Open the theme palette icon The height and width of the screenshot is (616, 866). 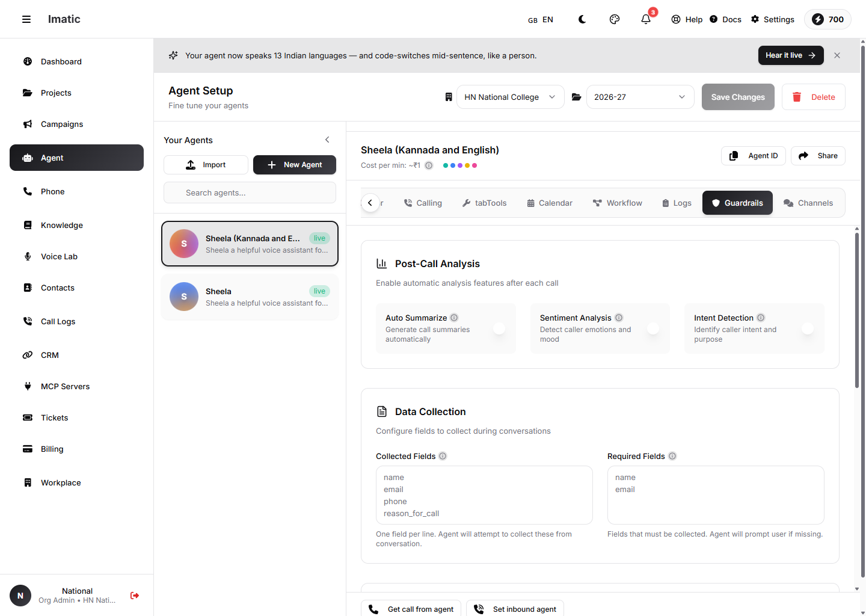tap(615, 19)
